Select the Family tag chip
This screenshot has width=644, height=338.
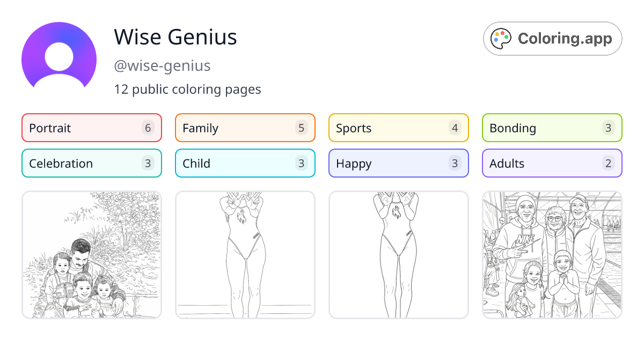245,128
